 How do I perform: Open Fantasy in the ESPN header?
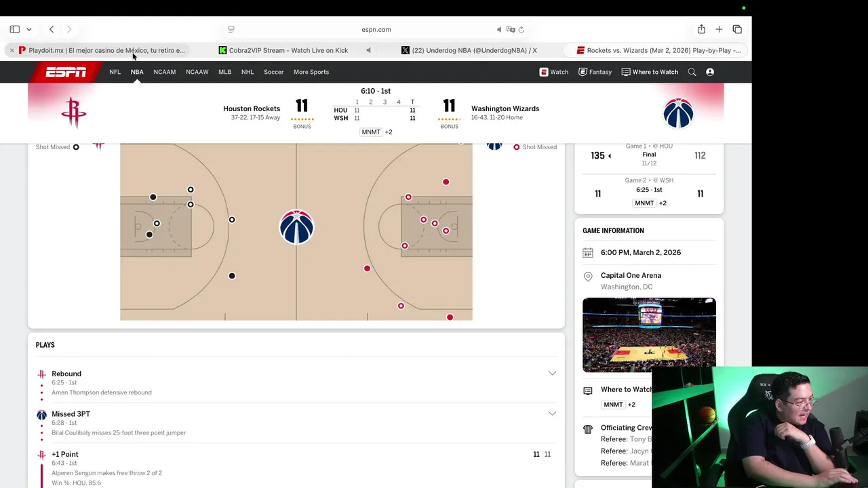[595, 72]
